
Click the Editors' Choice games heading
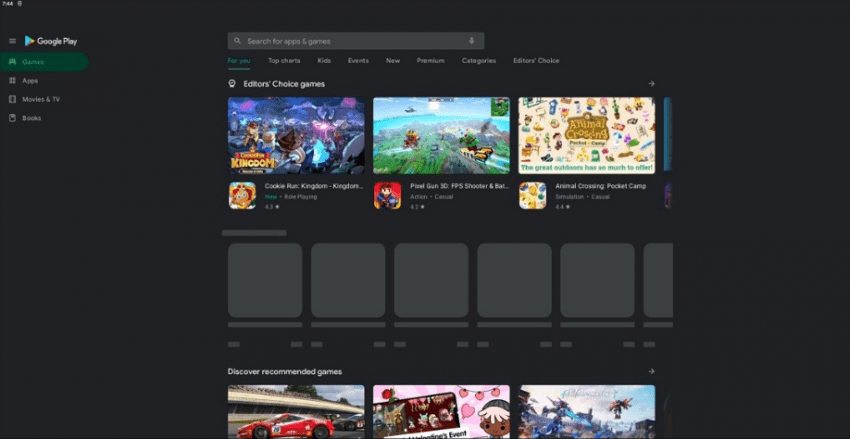(x=284, y=84)
